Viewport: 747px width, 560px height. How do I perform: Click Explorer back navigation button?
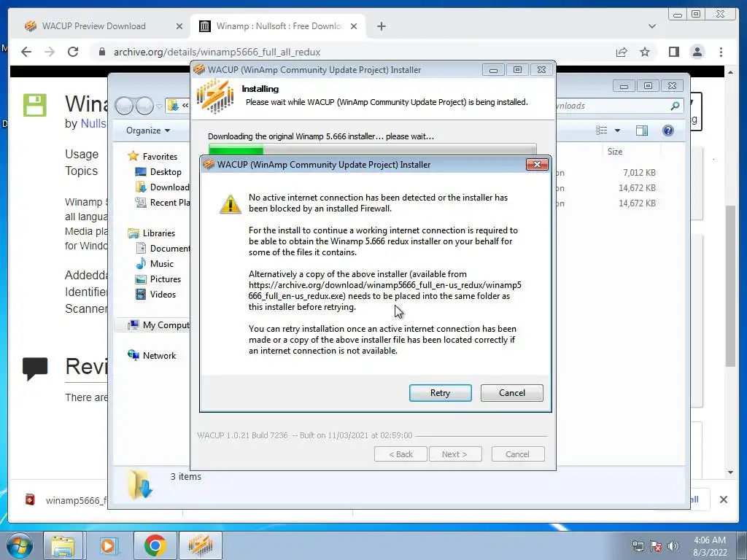pyautogui.click(x=124, y=106)
